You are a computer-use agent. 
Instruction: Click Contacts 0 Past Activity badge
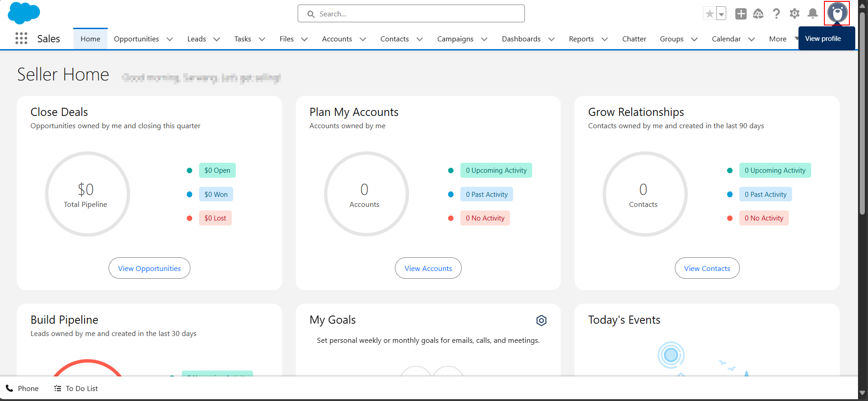pyautogui.click(x=765, y=194)
